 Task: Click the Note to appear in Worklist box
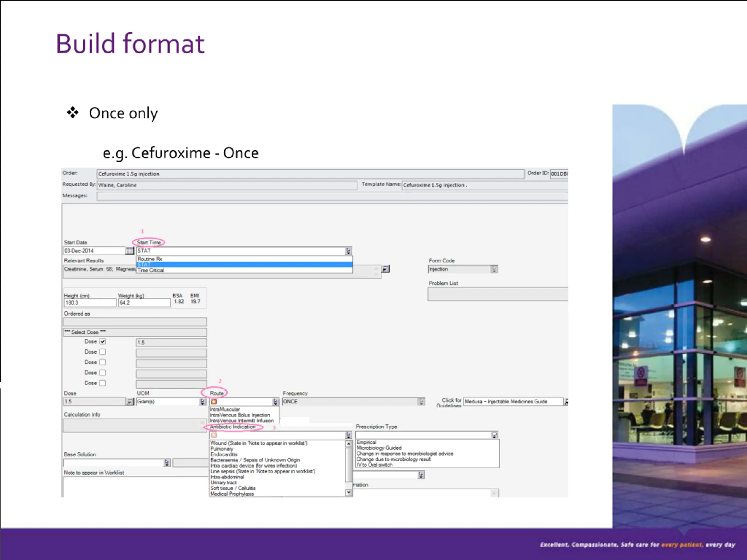tap(135, 487)
